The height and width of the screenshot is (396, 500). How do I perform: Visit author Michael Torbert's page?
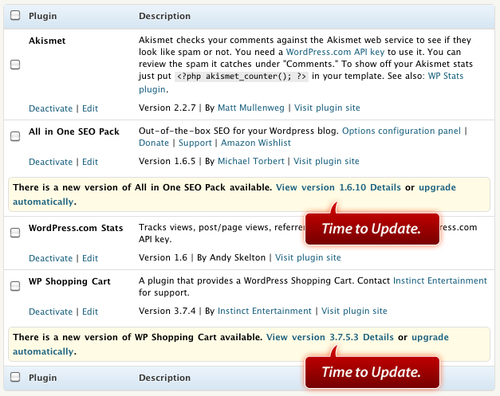[x=251, y=161]
